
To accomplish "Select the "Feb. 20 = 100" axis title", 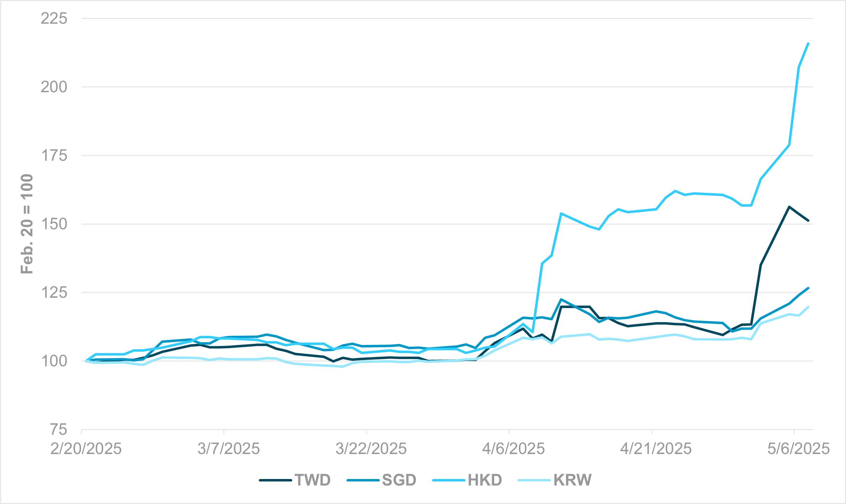I will coord(27,224).
